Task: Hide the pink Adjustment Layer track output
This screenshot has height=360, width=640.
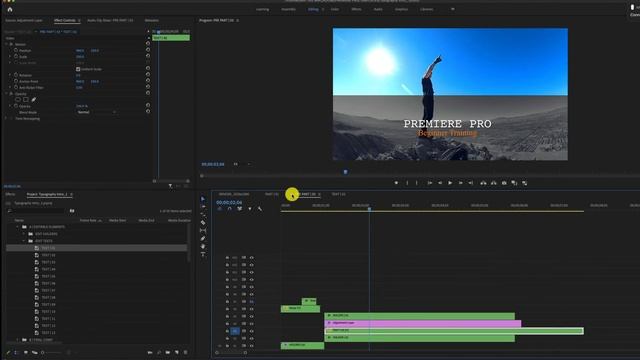Action: pyautogui.click(x=251, y=323)
